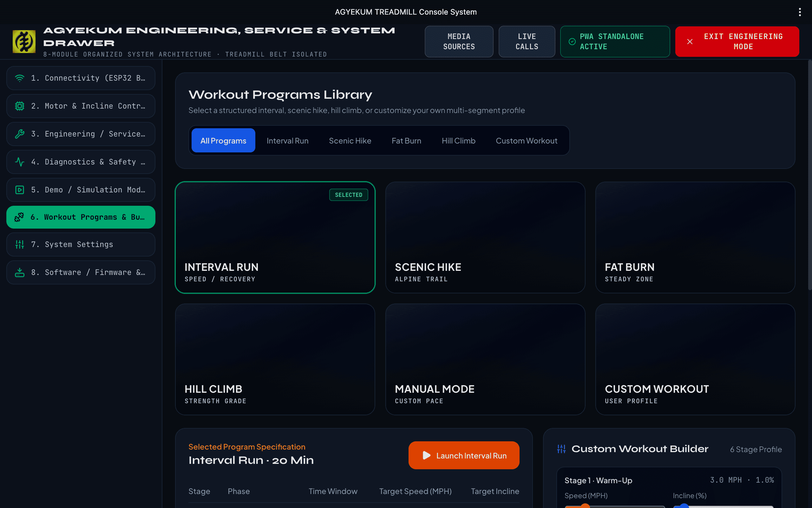This screenshot has width=812, height=508.
Task: Click the PWA standalone checkmark icon
Action: [572, 42]
